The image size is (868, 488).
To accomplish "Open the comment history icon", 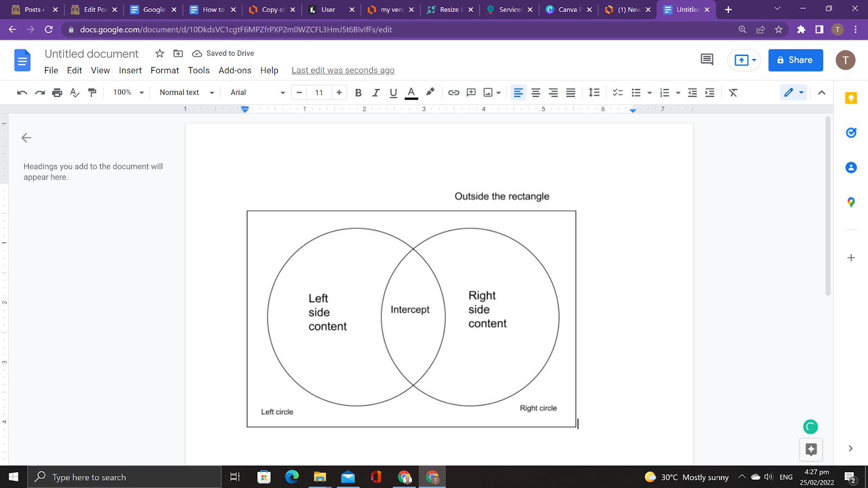I will click(x=707, y=60).
